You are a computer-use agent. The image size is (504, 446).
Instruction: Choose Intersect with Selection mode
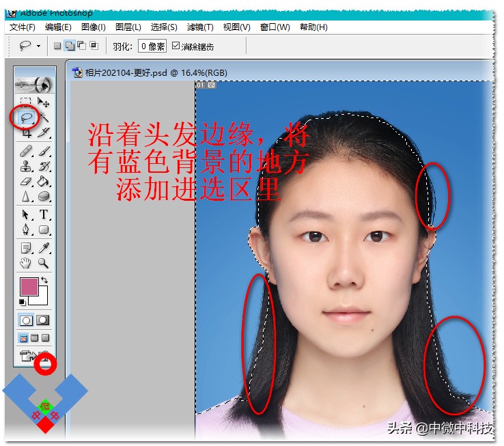tap(94, 46)
